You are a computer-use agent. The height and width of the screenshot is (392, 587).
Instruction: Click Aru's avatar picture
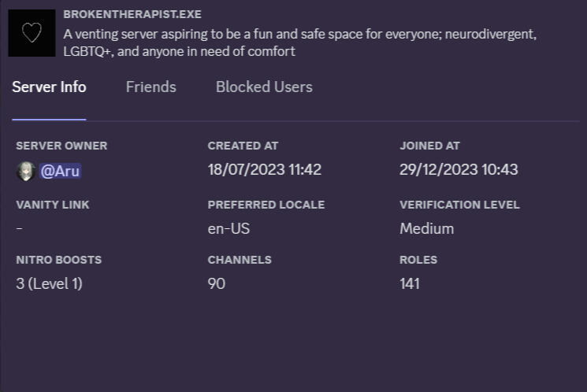(x=26, y=172)
